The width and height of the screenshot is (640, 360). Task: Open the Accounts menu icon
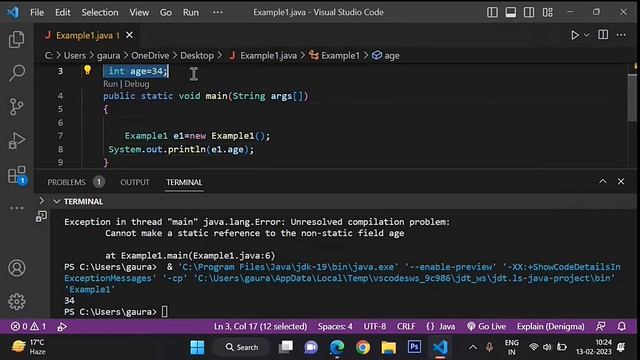pyautogui.click(x=17, y=268)
